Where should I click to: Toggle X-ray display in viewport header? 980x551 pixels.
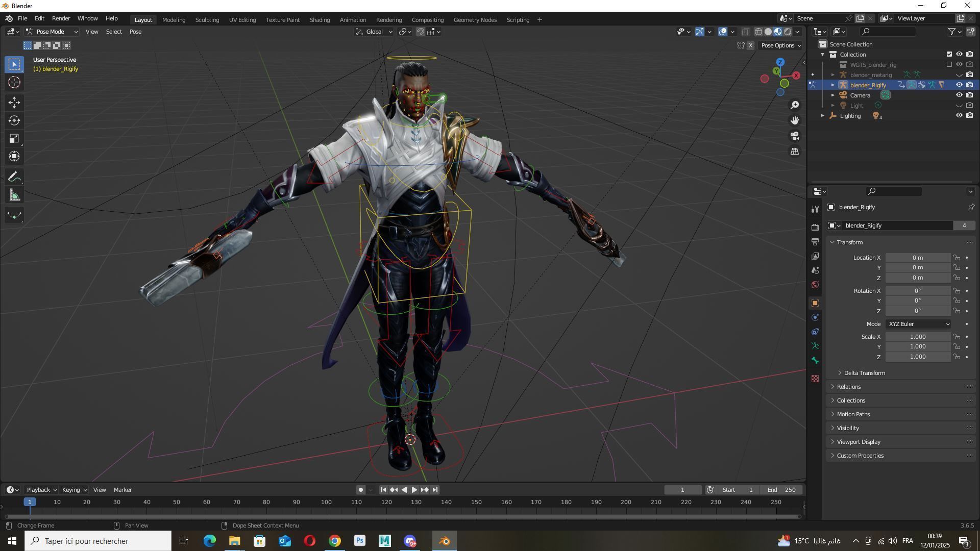click(x=745, y=32)
